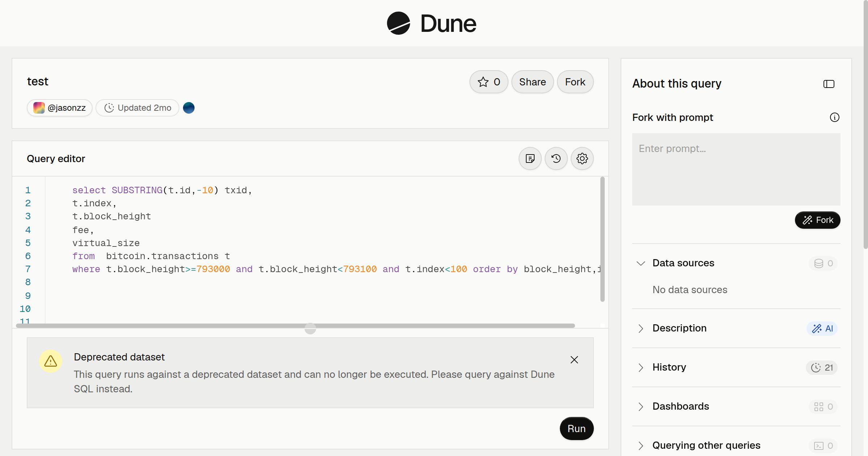Click the SUBSTRING keyword in line 1

137,190
